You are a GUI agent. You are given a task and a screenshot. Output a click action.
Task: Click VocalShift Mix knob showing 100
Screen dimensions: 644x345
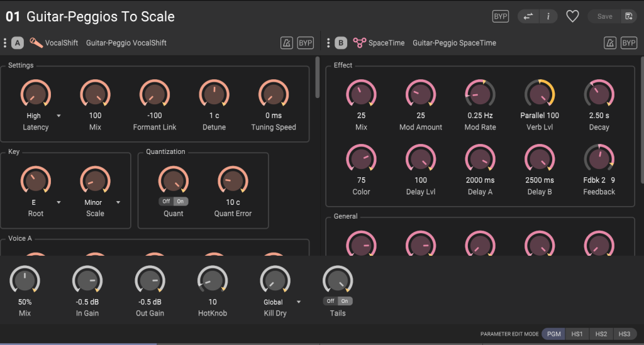[x=96, y=94]
